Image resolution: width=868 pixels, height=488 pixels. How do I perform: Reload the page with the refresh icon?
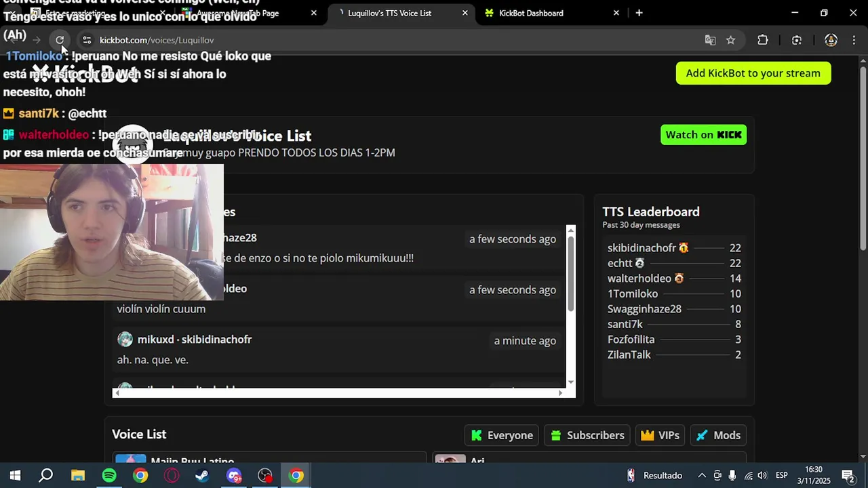coord(60,40)
